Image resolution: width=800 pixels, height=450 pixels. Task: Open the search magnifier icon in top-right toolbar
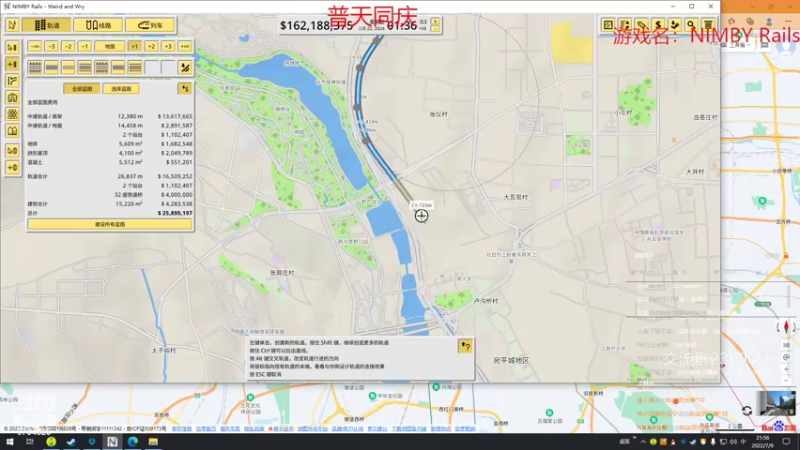691,25
